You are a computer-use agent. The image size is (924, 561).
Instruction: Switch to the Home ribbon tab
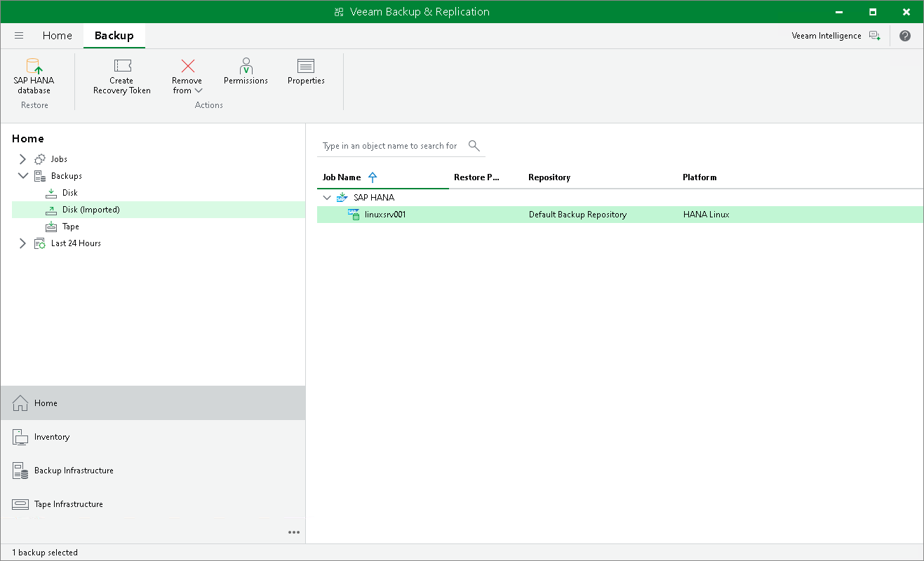(58, 36)
